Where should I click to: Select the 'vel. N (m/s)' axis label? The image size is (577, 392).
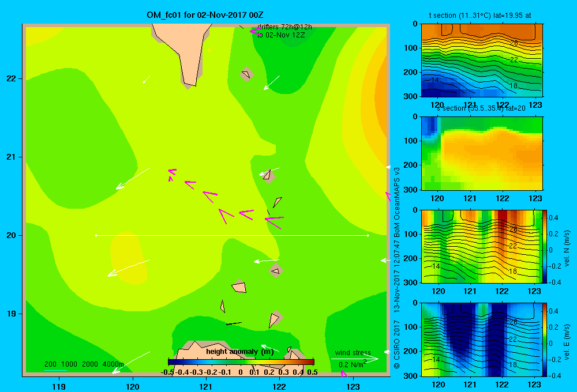point(567,248)
